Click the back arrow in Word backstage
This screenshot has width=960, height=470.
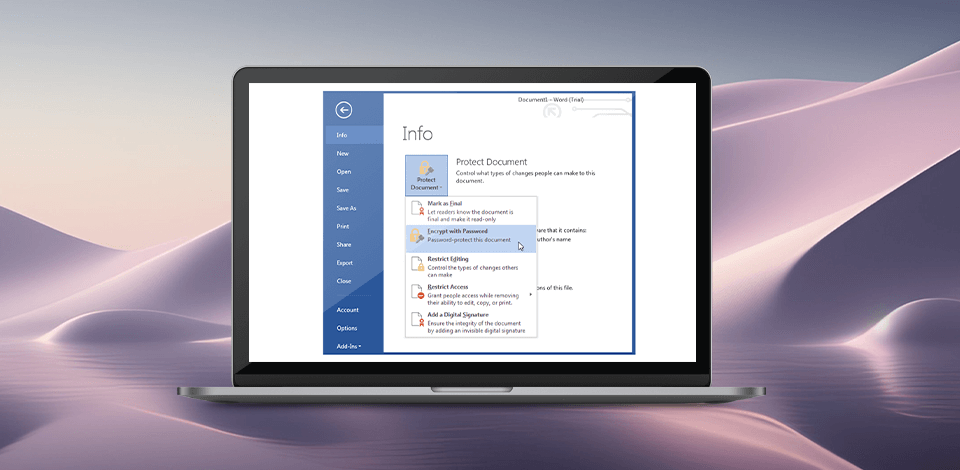click(343, 110)
